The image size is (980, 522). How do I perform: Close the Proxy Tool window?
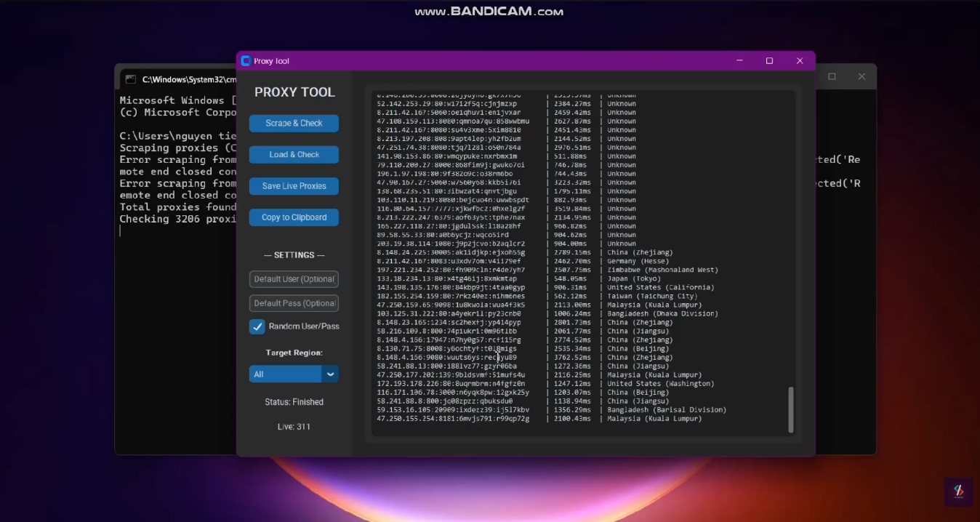pyautogui.click(x=800, y=61)
